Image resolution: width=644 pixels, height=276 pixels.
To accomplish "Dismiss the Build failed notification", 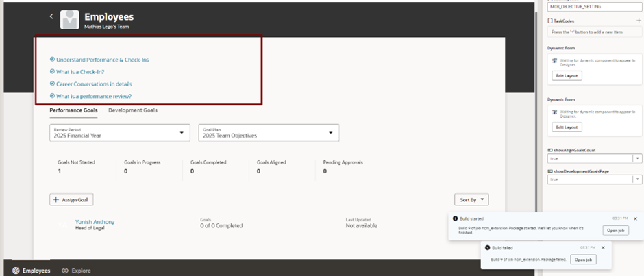I will (602, 248).
